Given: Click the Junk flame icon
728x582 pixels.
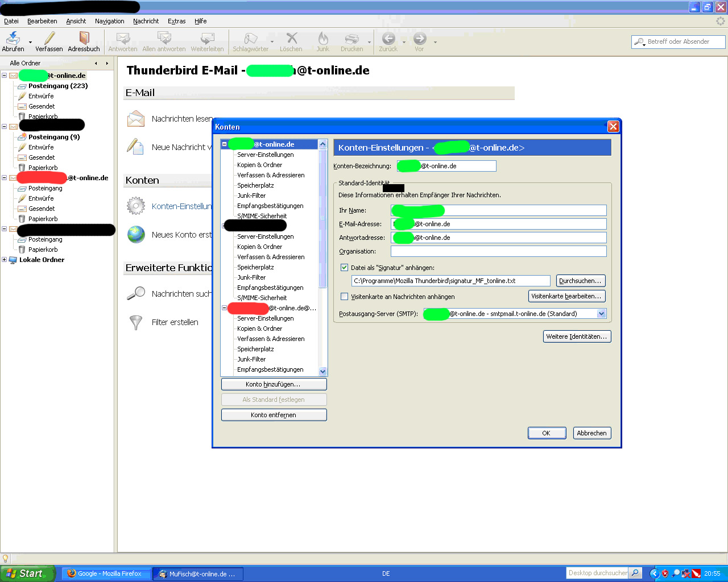Looking at the screenshot, I should (x=323, y=38).
